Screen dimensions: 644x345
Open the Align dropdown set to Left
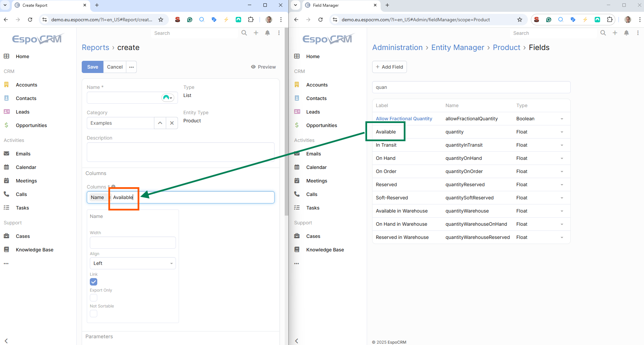[x=133, y=263]
